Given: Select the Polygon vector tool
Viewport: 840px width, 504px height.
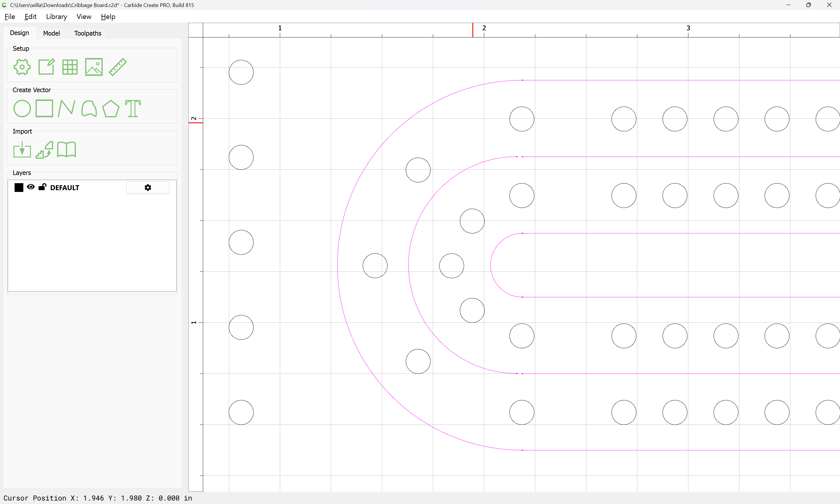Looking at the screenshot, I should pos(111,109).
